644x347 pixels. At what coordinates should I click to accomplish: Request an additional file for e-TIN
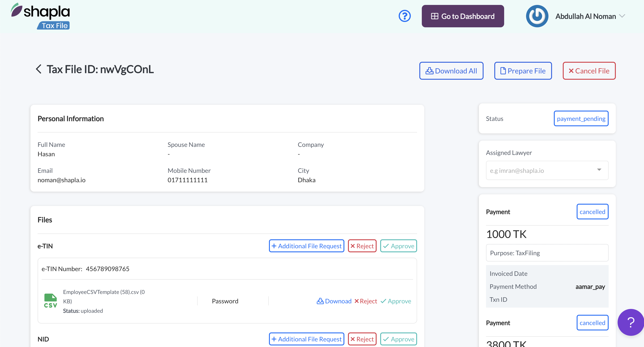click(x=307, y=246)
